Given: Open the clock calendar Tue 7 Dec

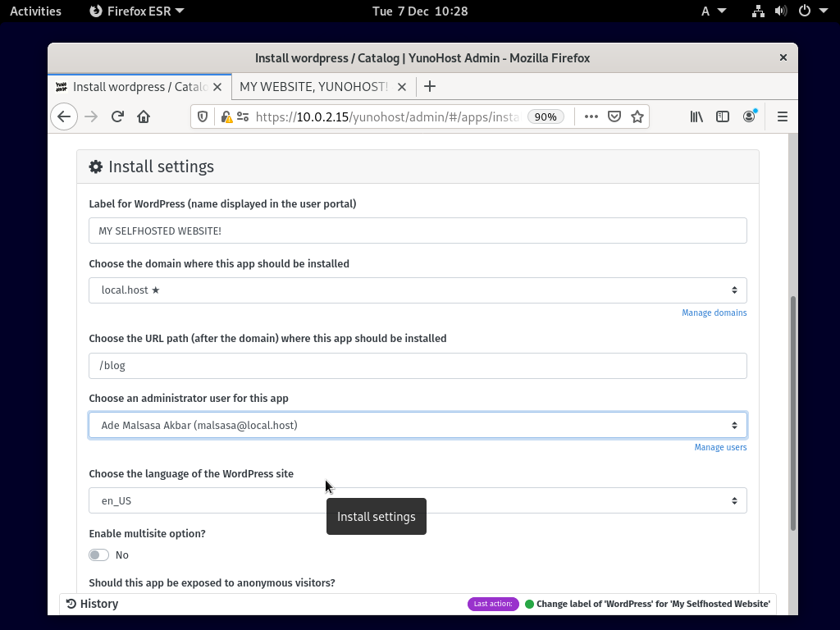Looking at the screenshot, I should tap(420, 11).
